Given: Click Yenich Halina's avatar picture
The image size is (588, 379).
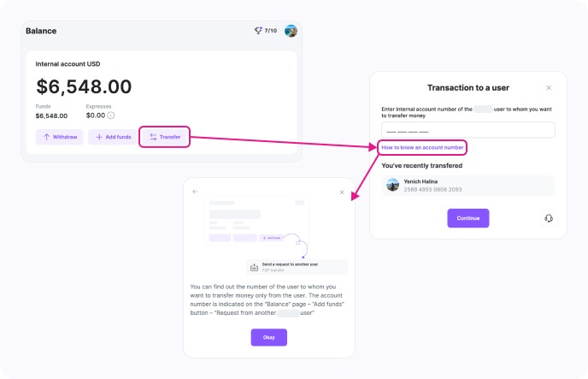Looking at the screenshot, I should [x=393, y=185].
